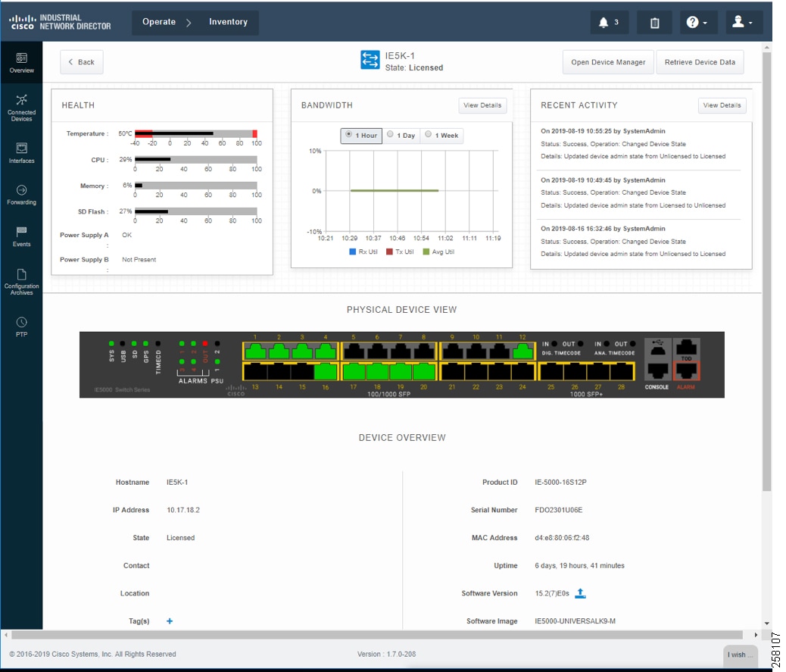Click the Power Supply B Not Present status

[139, 259]
